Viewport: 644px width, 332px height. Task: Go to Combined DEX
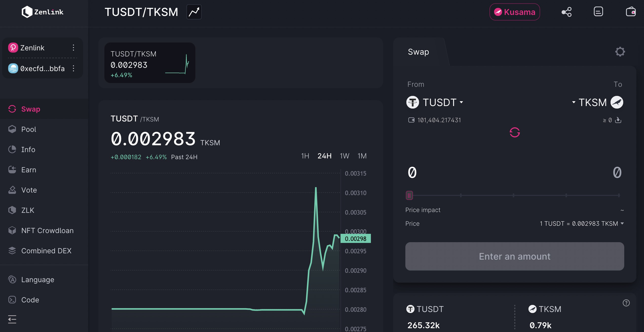pyautogui.click(x=44, y=251)
